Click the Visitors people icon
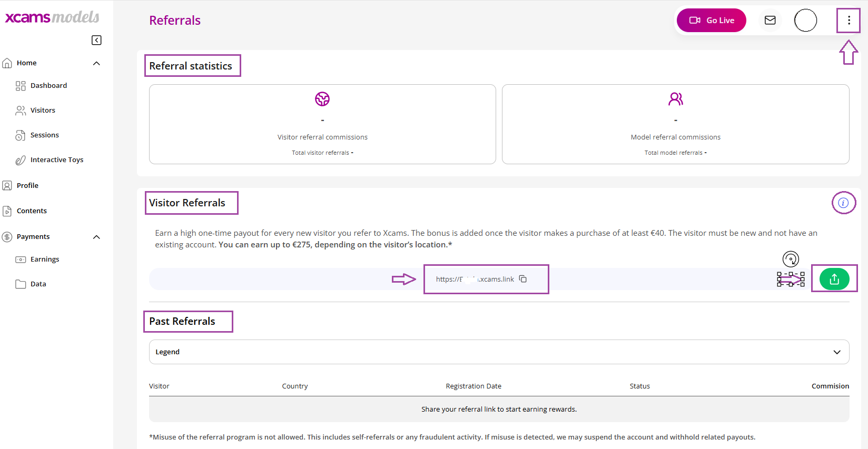Image resolution: width=868 pixels, height=449 pixels. coord(21,111)
